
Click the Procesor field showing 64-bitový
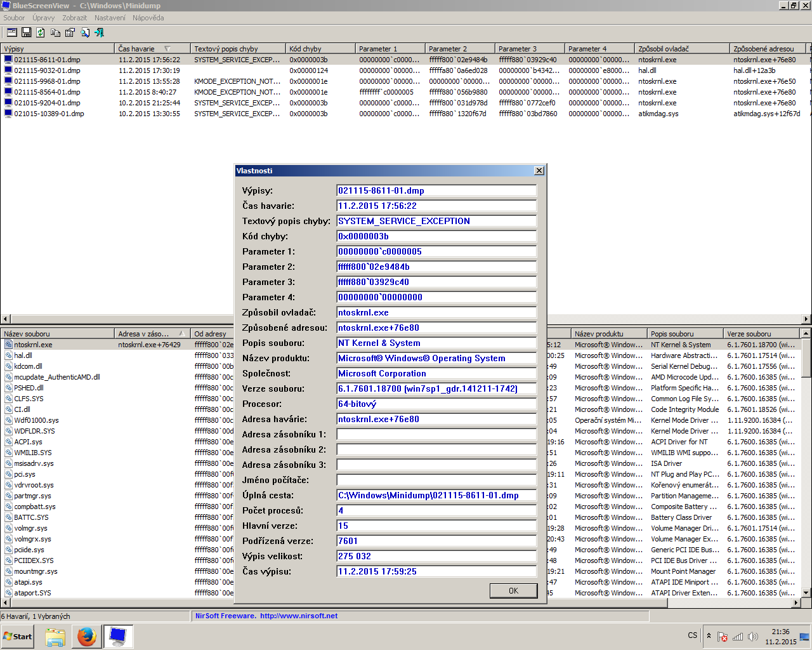[x=436, y=404]
